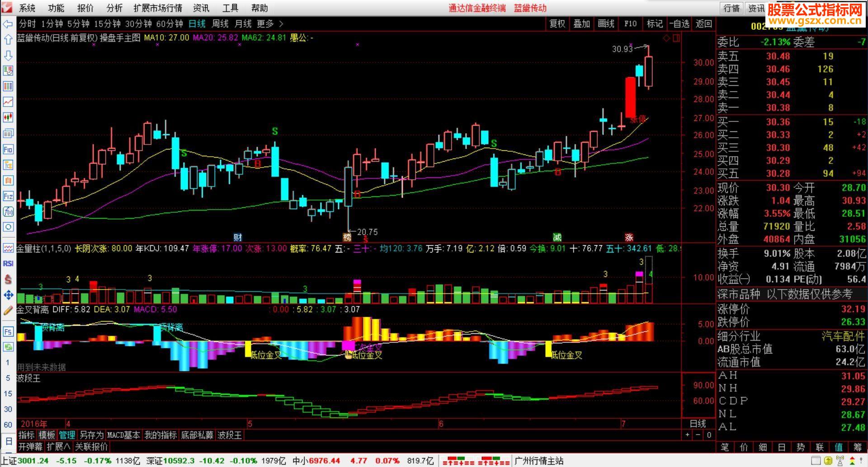Select the pencil drawing tool icon
The width and height of the screenshot is (868, 467).
pyautogui.click(x=8, y=311)
